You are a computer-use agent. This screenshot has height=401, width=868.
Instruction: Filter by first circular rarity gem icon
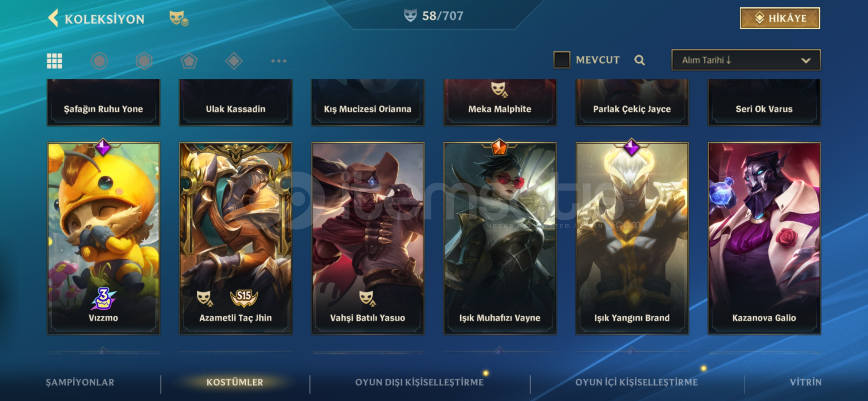[x=99, y=61]
